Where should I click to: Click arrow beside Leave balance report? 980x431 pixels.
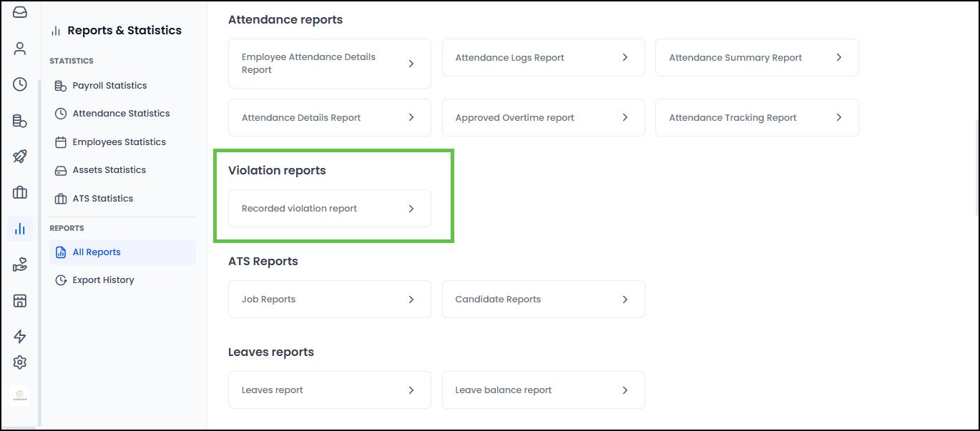click(624, 390)
